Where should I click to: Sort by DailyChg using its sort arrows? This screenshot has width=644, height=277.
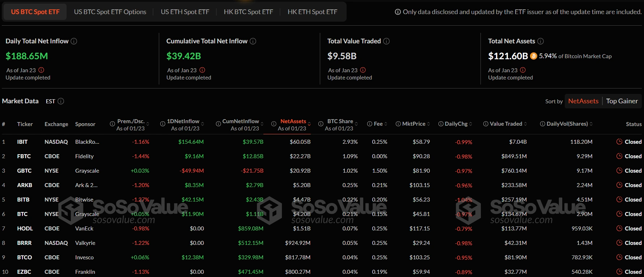click(x=471, y=124)
